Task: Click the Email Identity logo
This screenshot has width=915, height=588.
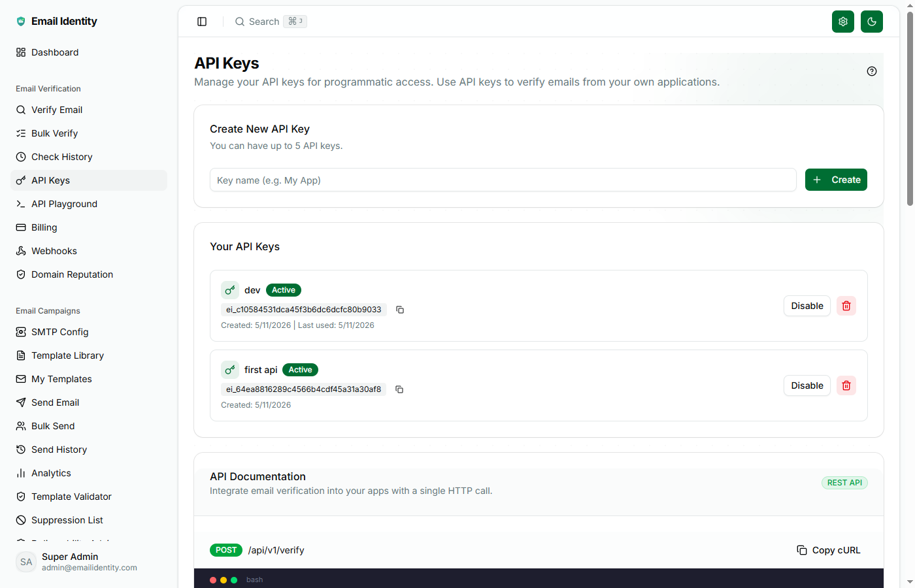Action: (x=56, y=21)
